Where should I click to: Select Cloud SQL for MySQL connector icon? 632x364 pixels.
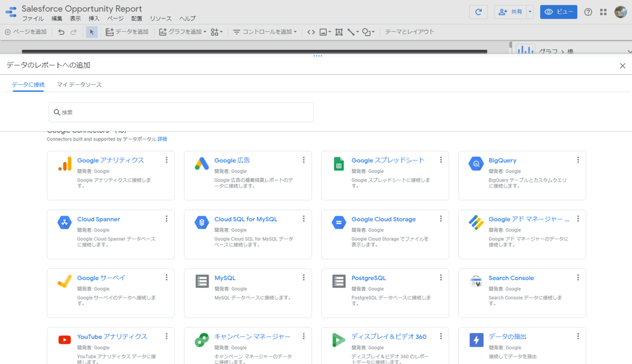point(202,223)
